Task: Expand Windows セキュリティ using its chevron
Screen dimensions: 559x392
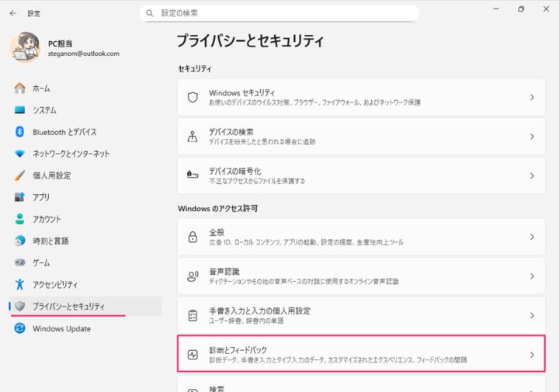Action: pyautogui.click(x=532, y=97)
